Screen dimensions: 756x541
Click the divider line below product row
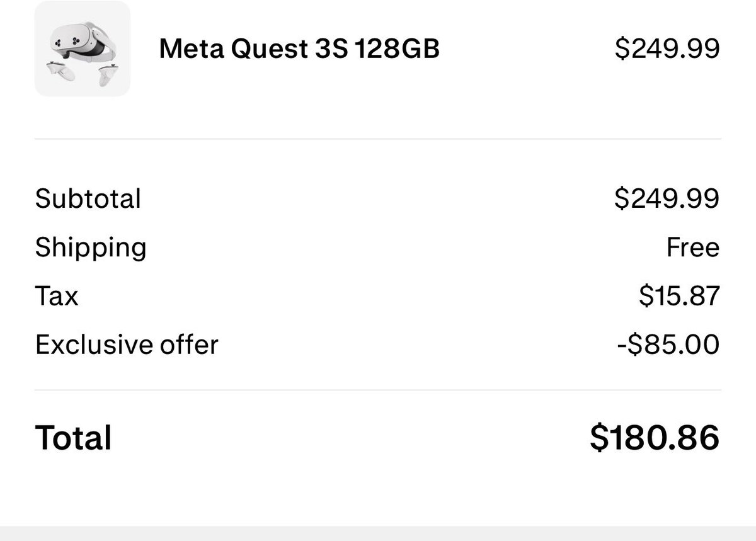[378, 139]
